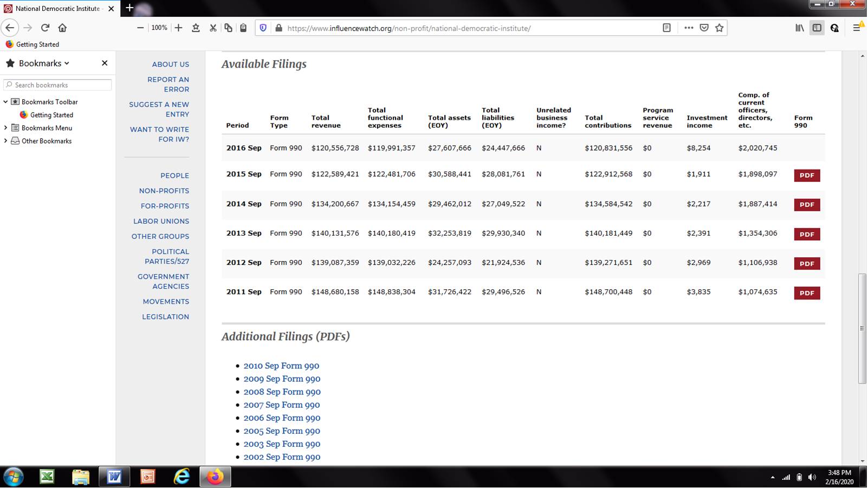The image size is (868, 488).
Task: Show tracking protection shield info
Action: tap(263, 28)
